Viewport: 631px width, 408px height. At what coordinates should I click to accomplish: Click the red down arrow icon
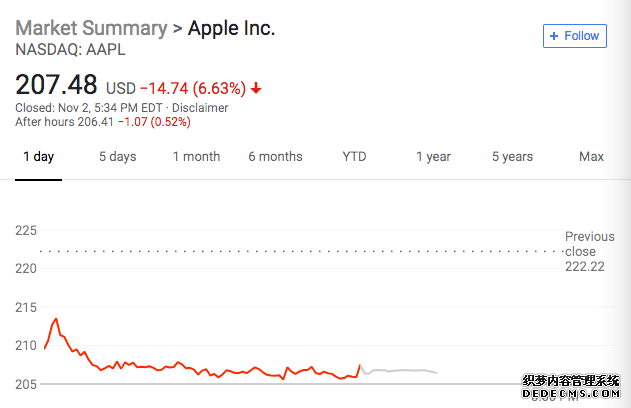point(256,88)
